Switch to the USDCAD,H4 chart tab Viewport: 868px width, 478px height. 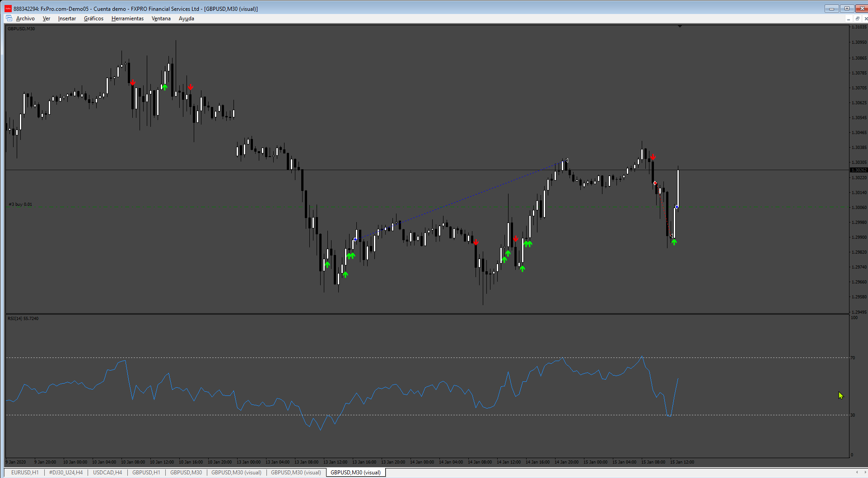click(x=107, y=473)
